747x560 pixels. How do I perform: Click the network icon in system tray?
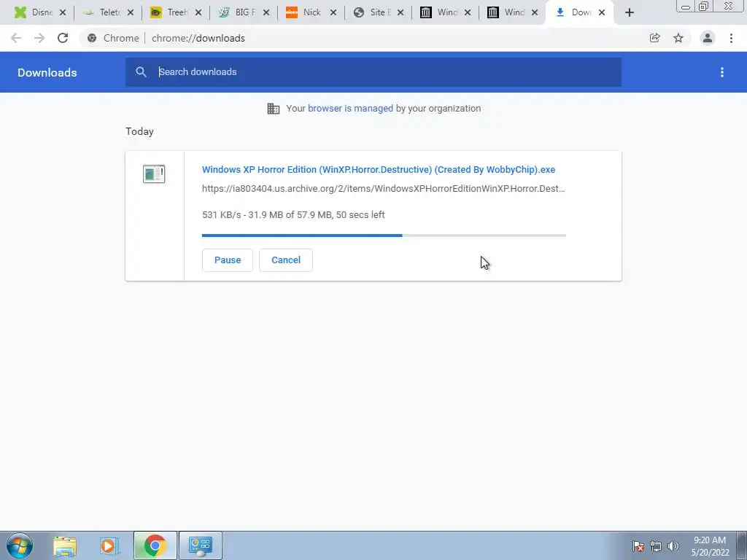click(x=656, y=546)
